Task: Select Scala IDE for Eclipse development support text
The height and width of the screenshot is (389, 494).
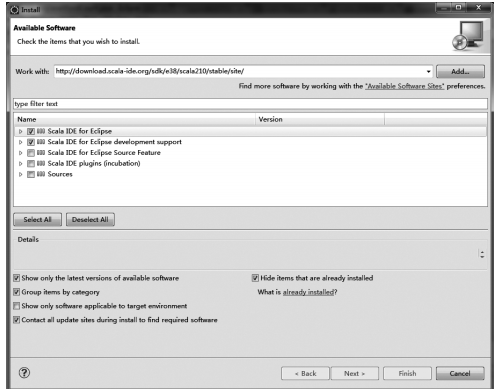Action: pyautogui.click(x=115, y=142)
